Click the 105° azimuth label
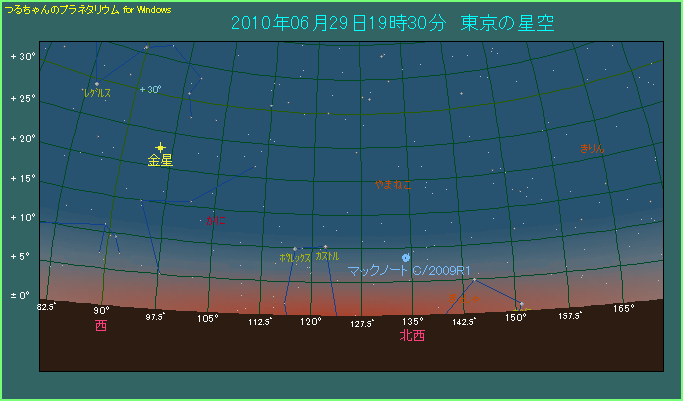Viewport: 683px width, 401px height. [x=207, y=318]
